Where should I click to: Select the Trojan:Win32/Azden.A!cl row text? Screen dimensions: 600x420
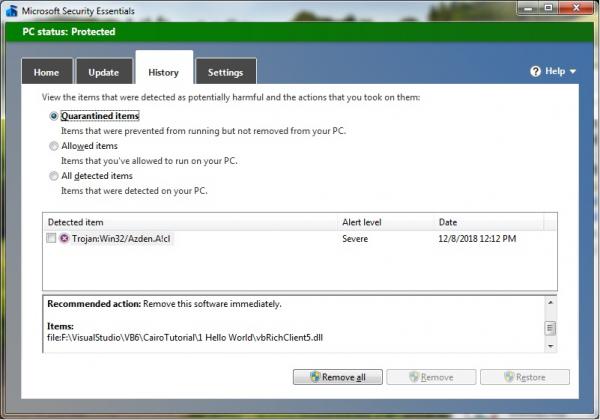click(x=121, y=239)
